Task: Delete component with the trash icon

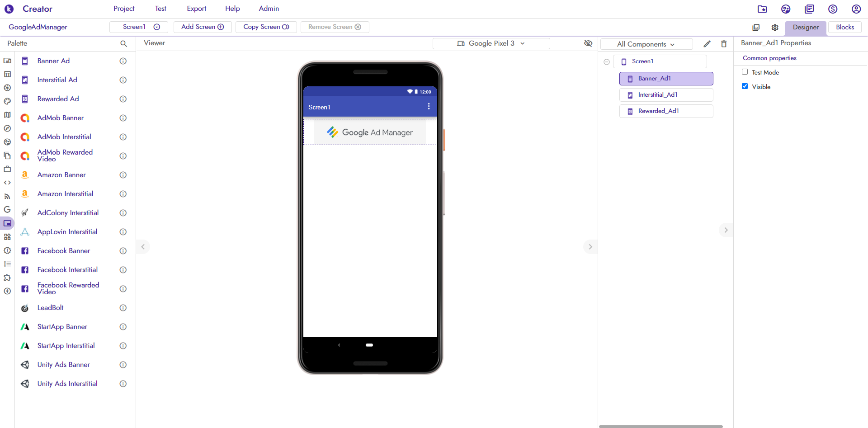Action: 724,44
